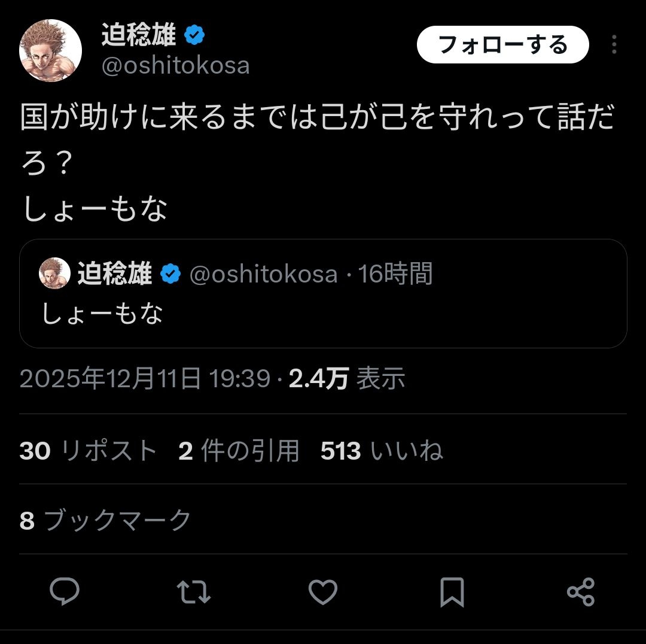View the 30 リポスト list
Viewport: 646px width, 644px height.
coord(88,451)
